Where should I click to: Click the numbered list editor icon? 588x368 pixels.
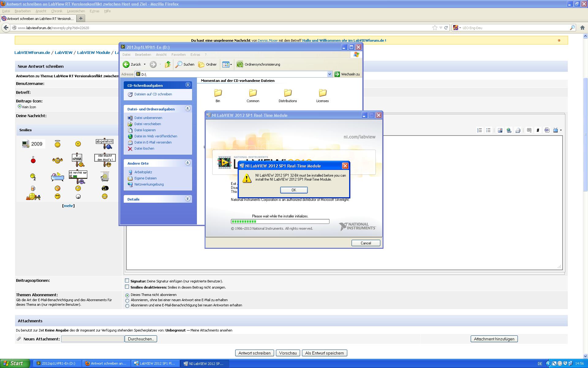tap(480, 130)
